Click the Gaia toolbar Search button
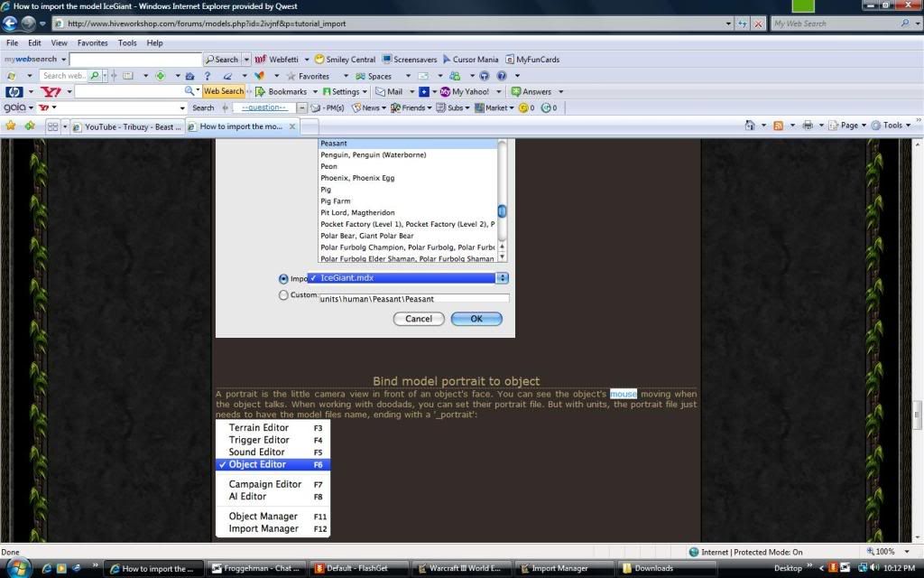 [x=203, y=108]
